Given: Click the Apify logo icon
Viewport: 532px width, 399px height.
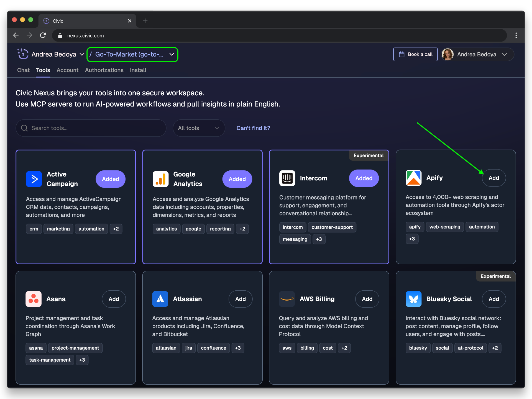Looking at the screenshot, I should (413, 178).
